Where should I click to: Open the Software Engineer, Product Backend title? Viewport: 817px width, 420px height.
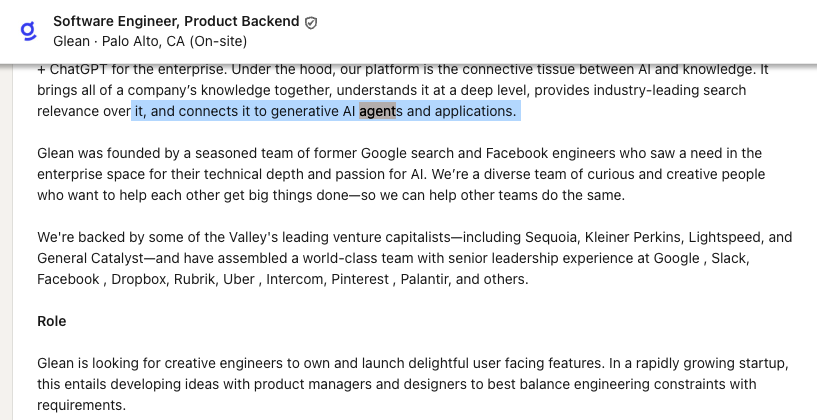[175, 21]
